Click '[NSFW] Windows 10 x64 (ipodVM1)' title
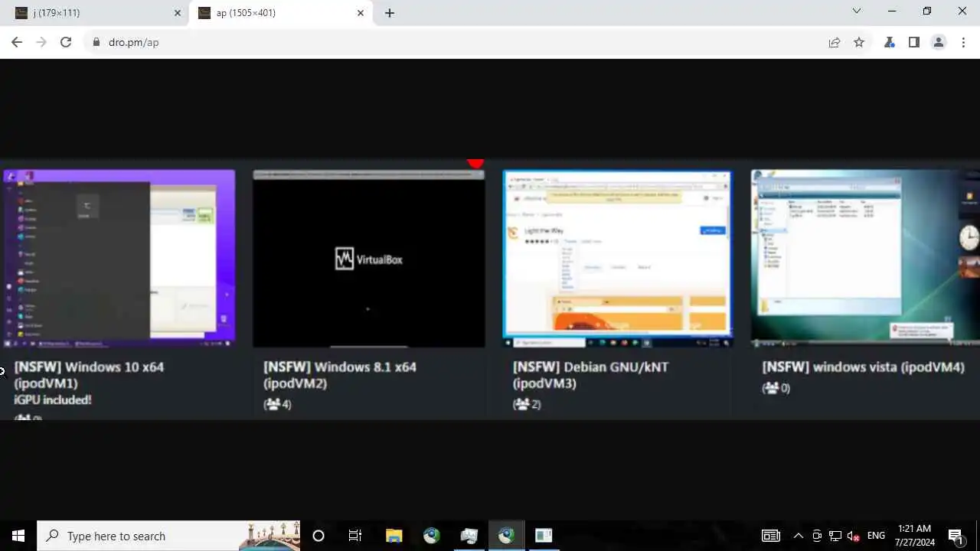This screenshot has width=980, height=551. [x=89, y=375]
